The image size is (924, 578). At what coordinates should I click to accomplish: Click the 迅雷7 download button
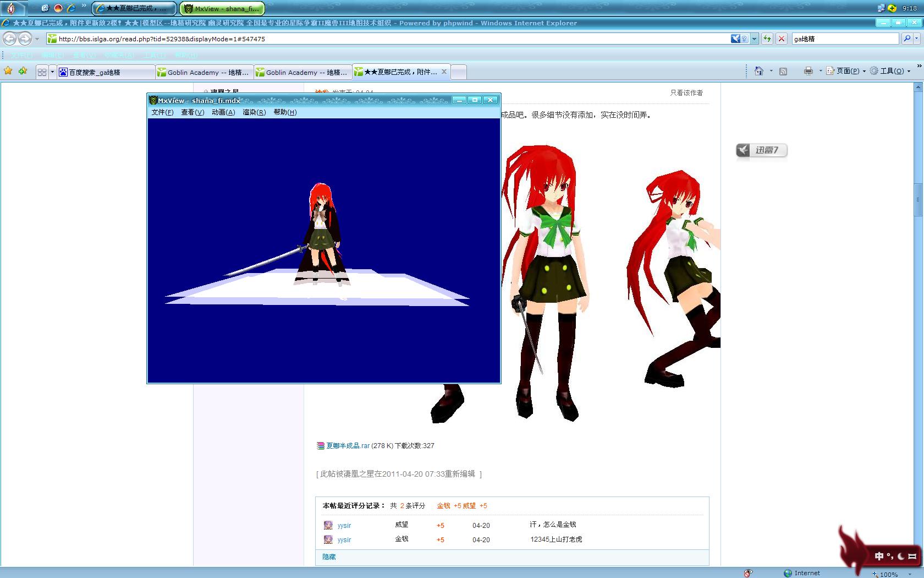pyautogui.click(x=762, y=150)
